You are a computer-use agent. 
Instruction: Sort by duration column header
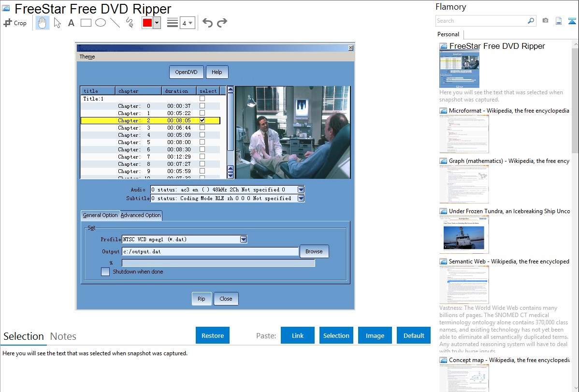179,91
